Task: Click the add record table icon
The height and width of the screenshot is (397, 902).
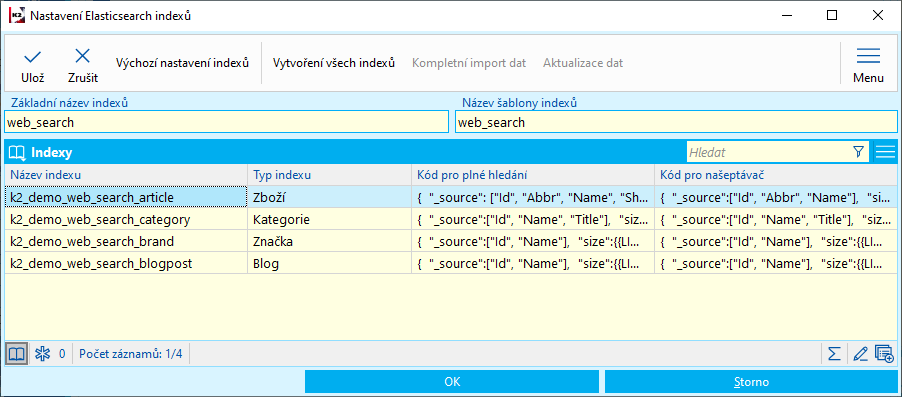Action: click(884, 353)
